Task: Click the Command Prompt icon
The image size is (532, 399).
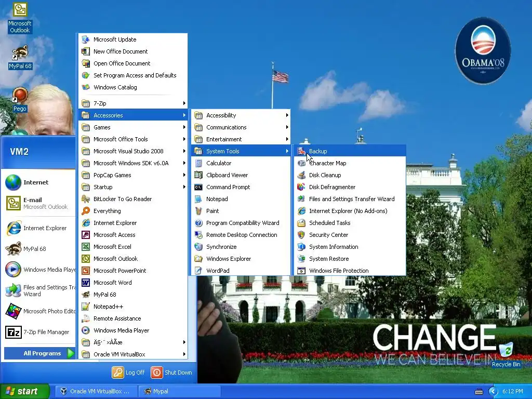Action: pos(198,187)
